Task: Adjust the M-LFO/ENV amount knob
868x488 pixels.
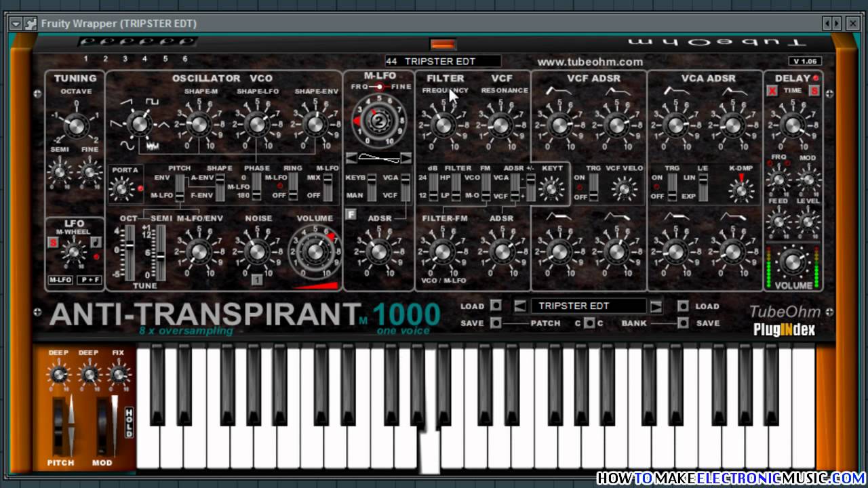Action: click(x=199, y=252)
